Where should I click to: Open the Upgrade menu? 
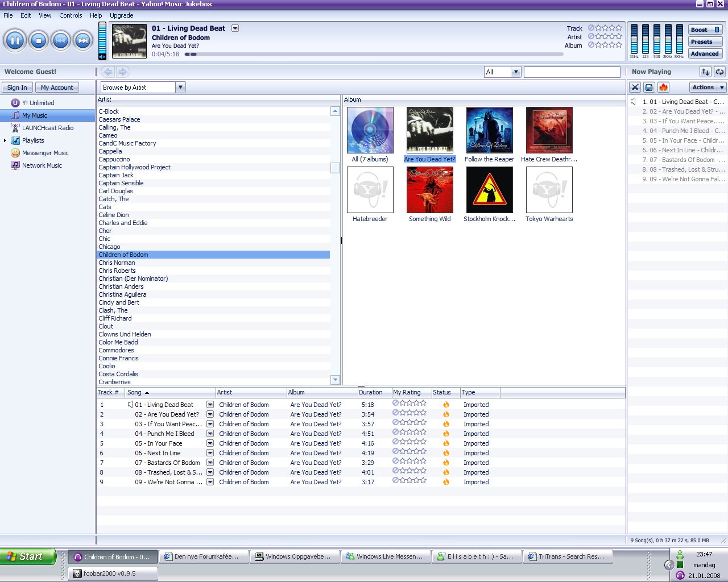(121, 15)
